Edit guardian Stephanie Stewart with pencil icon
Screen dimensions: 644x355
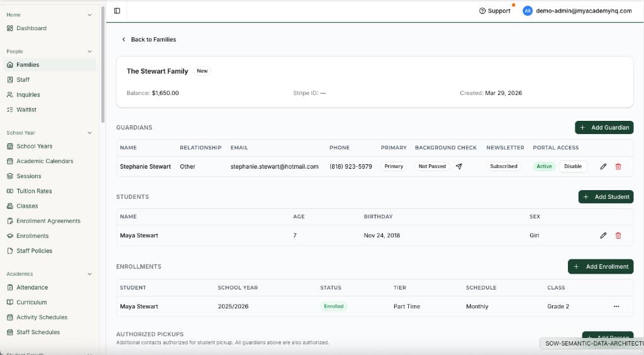coord(603,166)
